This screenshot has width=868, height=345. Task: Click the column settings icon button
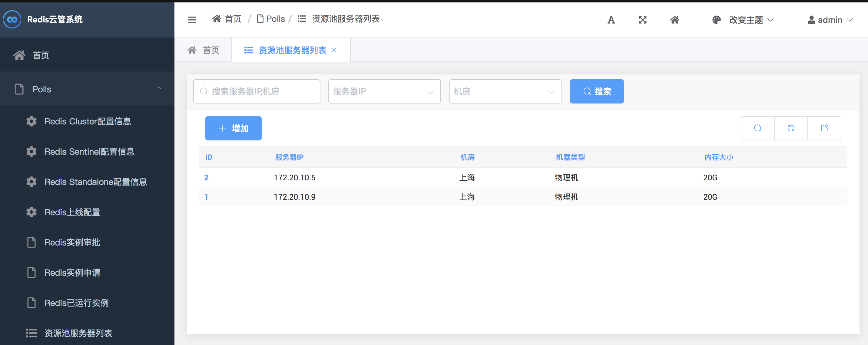(x=824, y=128)
